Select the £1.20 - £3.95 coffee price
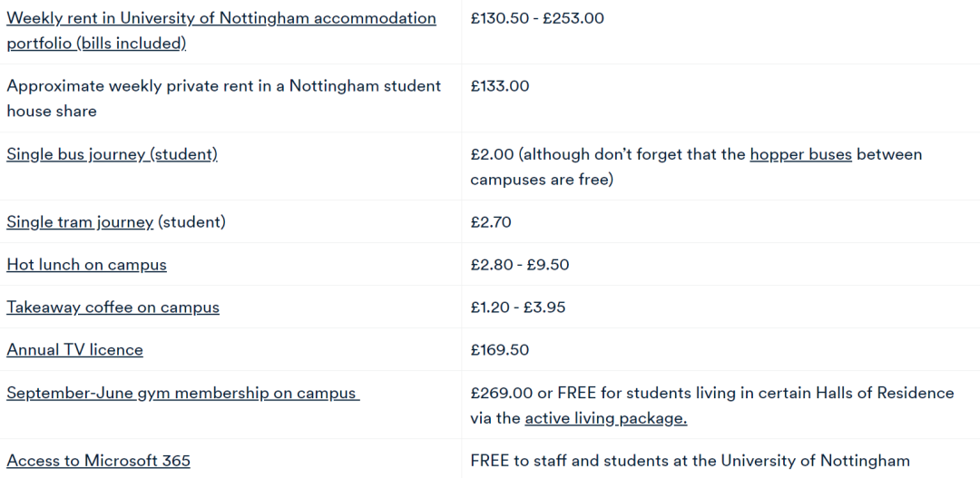Screen dimensions: 980x478 [x=517, y=307]
